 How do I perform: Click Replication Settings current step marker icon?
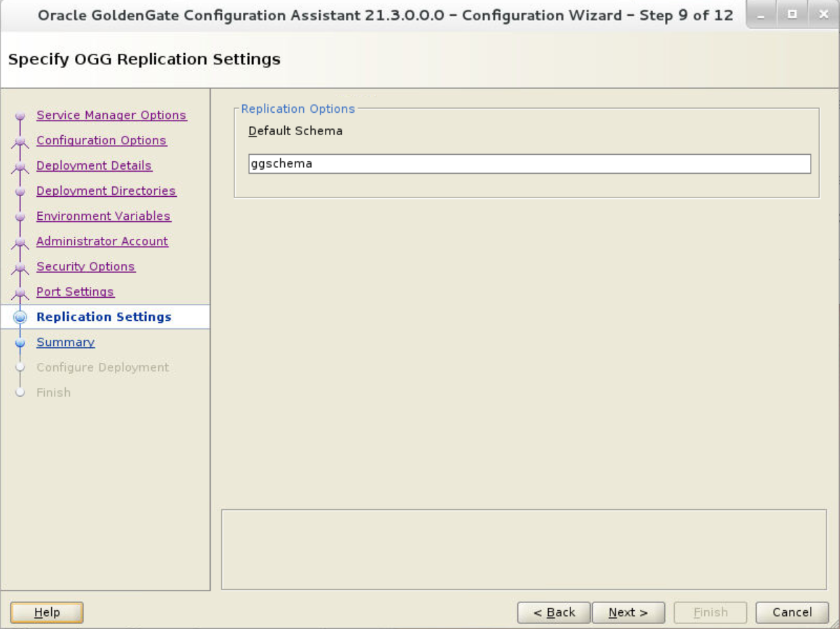click(x=20, y=317)
